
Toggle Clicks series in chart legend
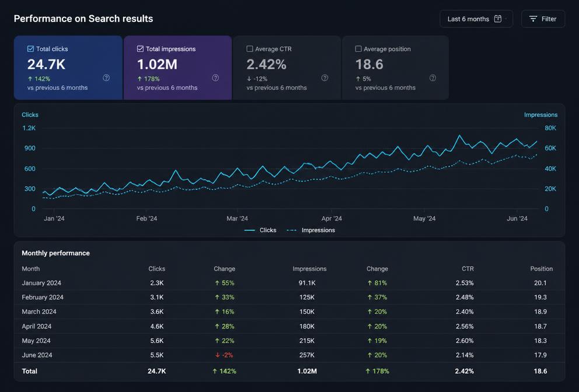pyautogui.click(x=260, y=230)
